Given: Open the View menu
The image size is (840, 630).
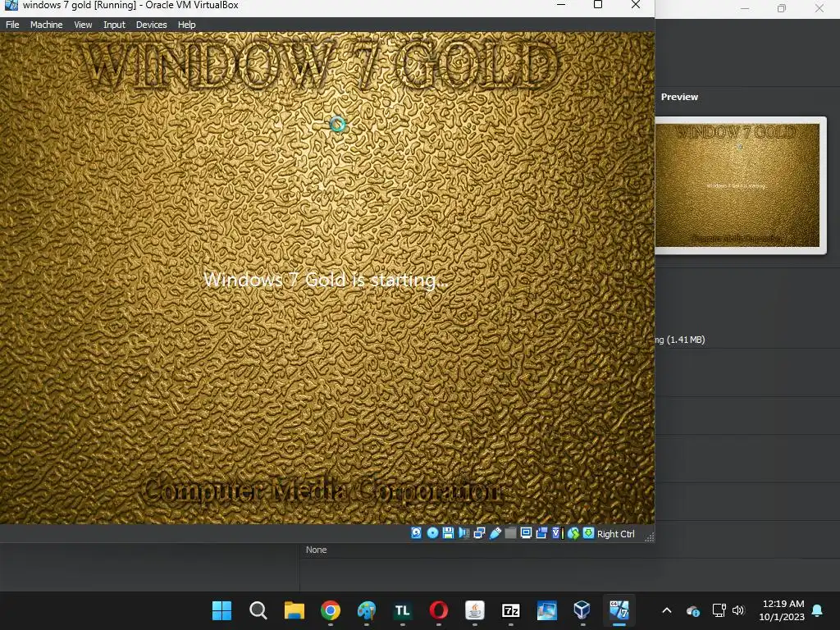Looking at the screenshot, I should pyautogui.click(x=83, y=25).
